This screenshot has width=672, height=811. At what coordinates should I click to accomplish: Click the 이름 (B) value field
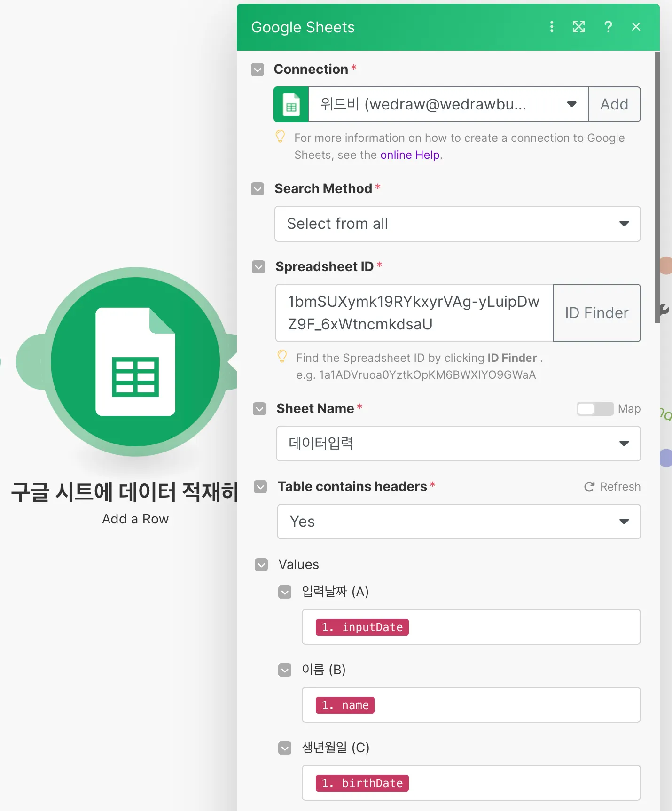[471, 705]
